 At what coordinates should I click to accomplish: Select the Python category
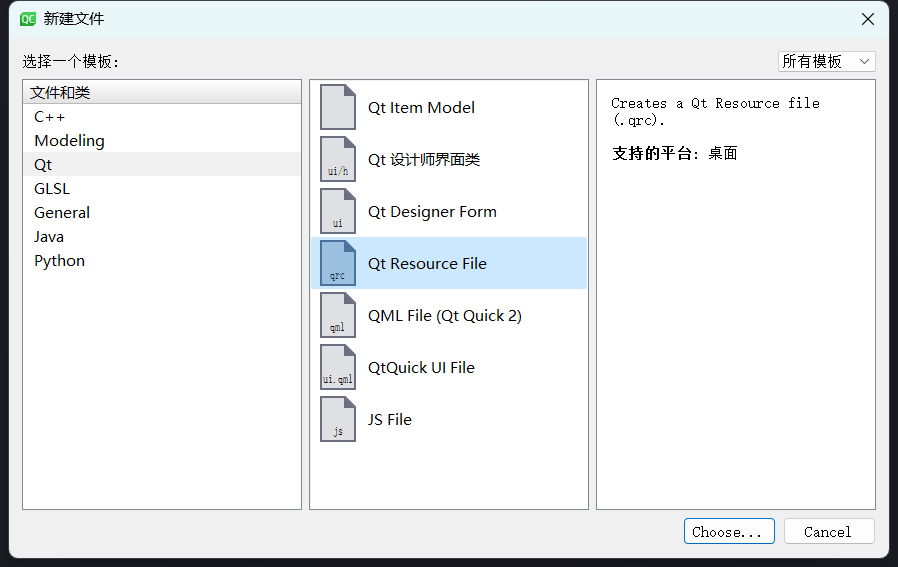pos(162,261)
